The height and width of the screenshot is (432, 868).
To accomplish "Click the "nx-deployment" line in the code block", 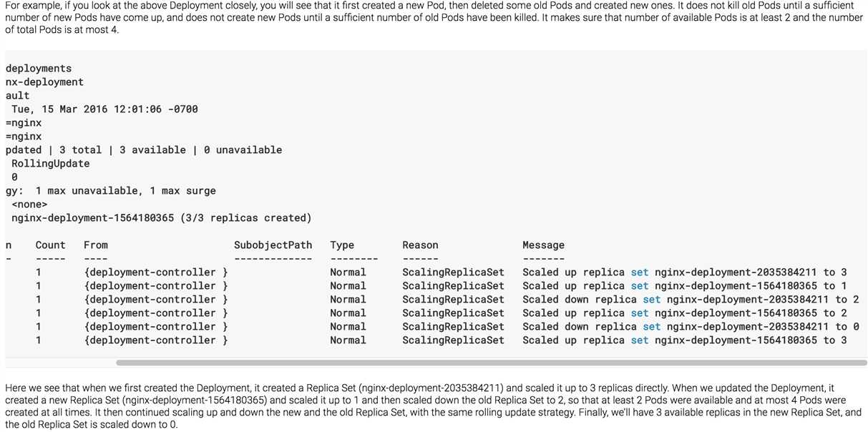I will (44, 82).
